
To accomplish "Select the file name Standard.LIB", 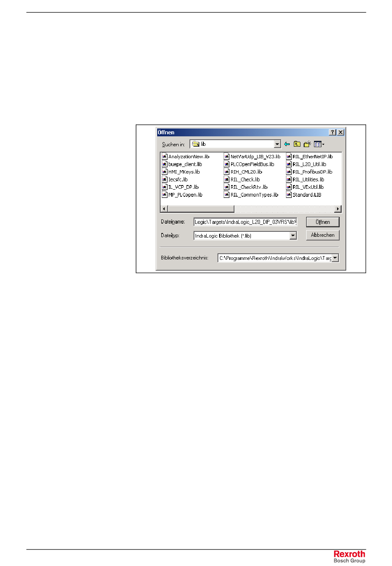I will pyautogui.click(x=307, y=195).
